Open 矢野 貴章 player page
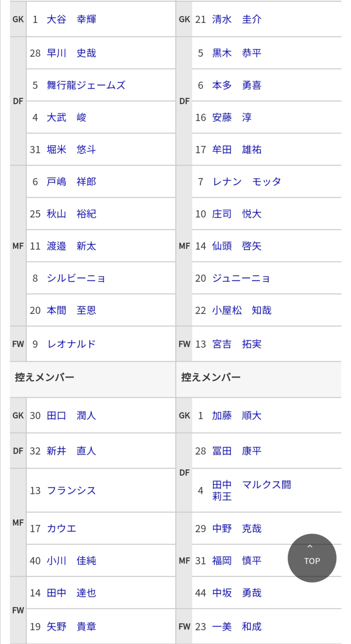The image size is (351, 644). [71, 626]
